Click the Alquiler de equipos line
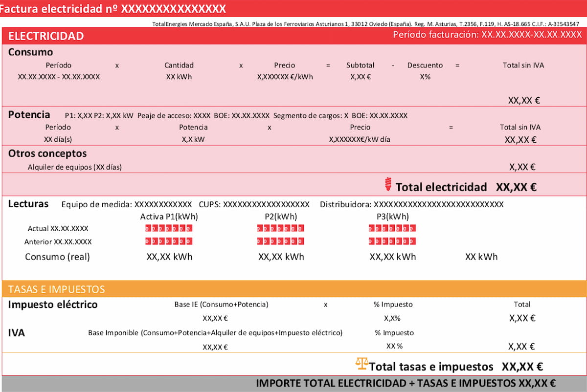Screen dimensions: 587x392 click(74, 167)
